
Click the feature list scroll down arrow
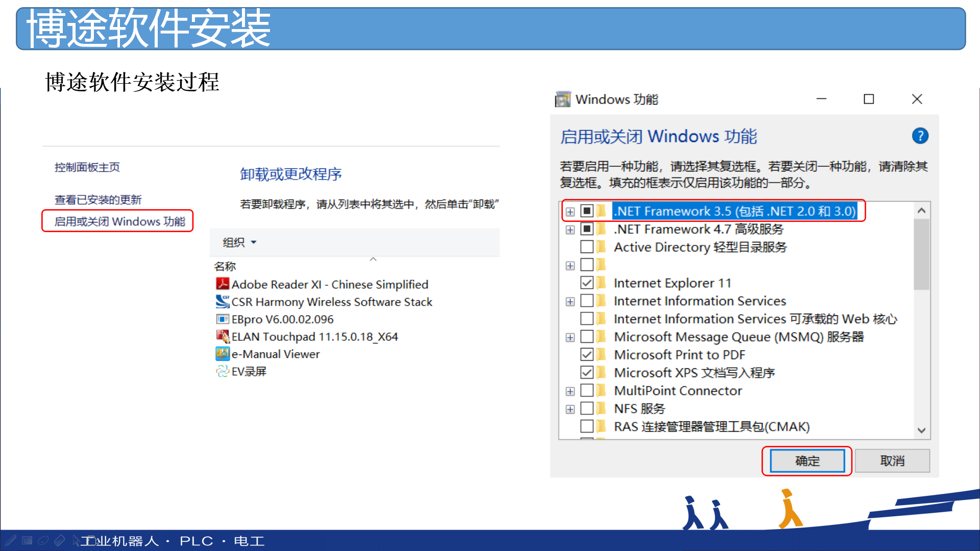921,431
